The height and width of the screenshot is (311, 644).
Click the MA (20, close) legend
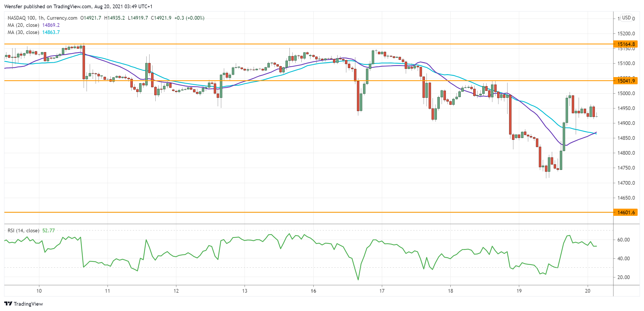(23, 25)
